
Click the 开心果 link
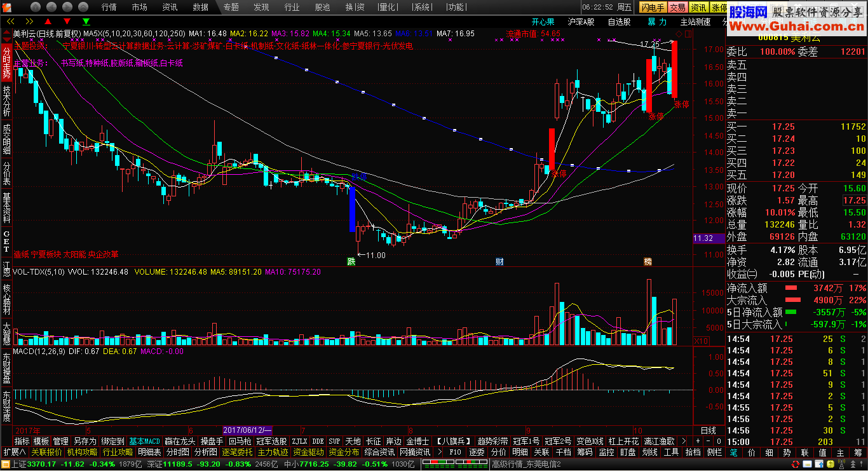[543, 22]
